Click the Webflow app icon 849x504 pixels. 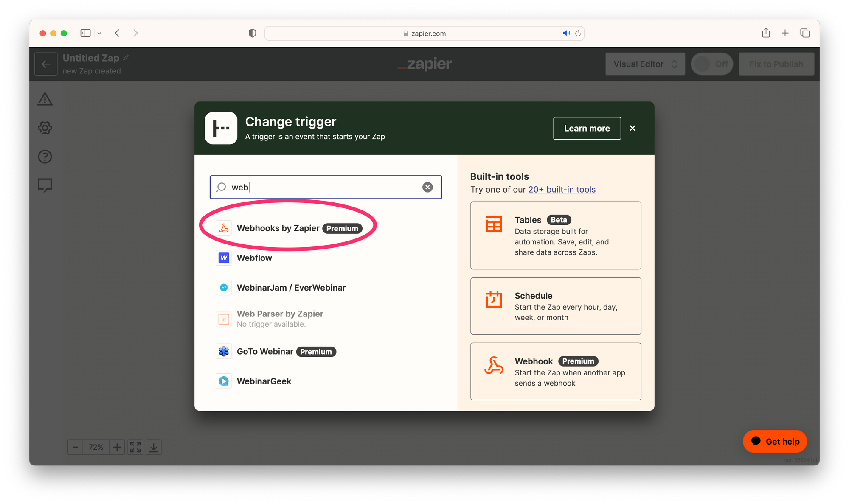click(224, 258)
